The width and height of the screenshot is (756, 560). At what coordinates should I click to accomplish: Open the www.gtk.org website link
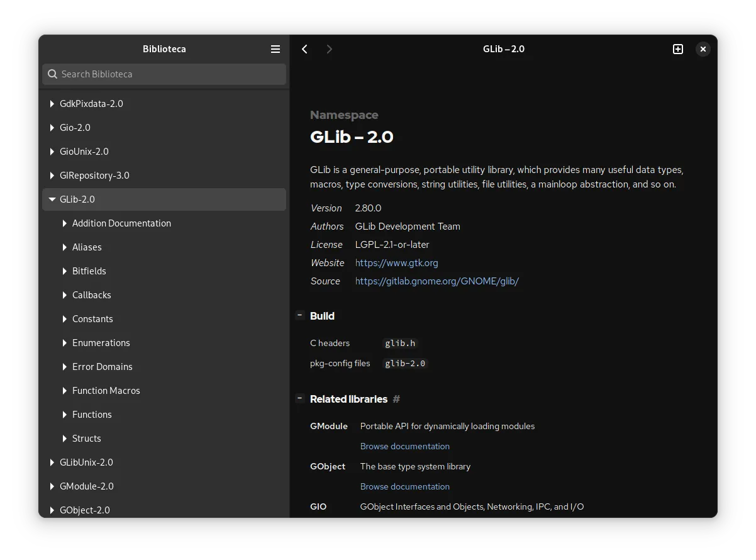[x=396, y=263]
